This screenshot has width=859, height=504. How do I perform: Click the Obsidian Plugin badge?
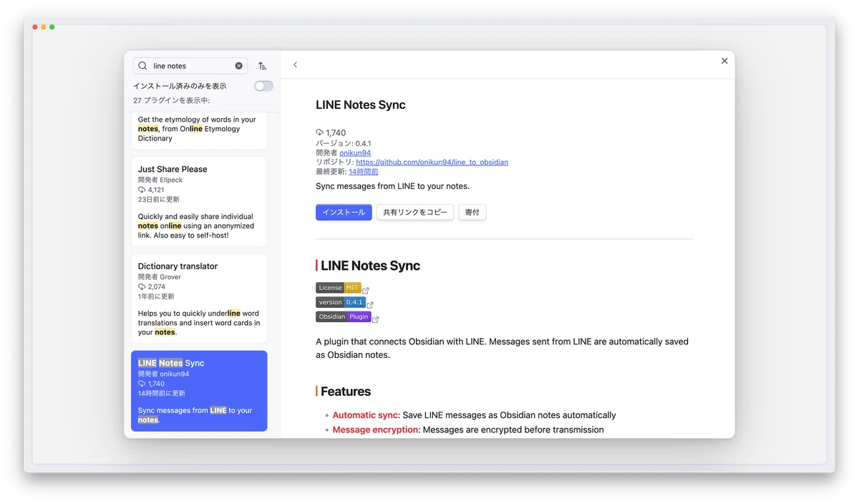click(x=343, y=316)
